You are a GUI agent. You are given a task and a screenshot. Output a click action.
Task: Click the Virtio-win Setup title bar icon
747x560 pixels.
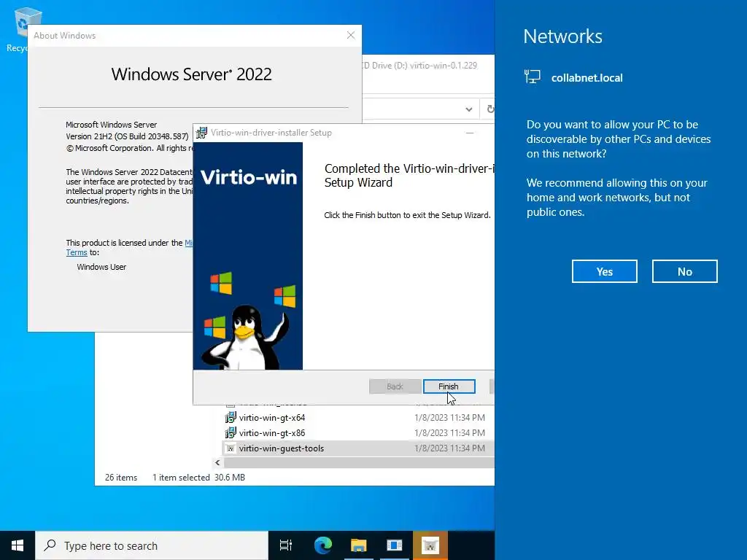(201, 133)
